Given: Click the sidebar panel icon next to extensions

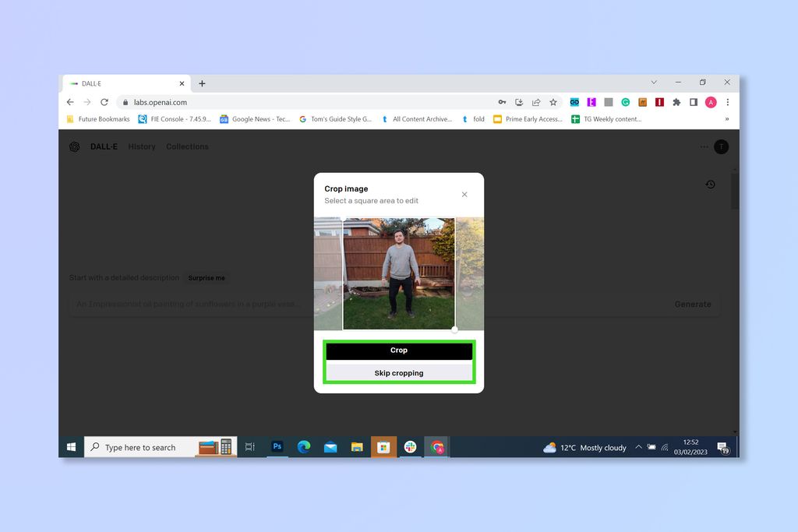Looking at the screenshot, I should coord(694,102).
